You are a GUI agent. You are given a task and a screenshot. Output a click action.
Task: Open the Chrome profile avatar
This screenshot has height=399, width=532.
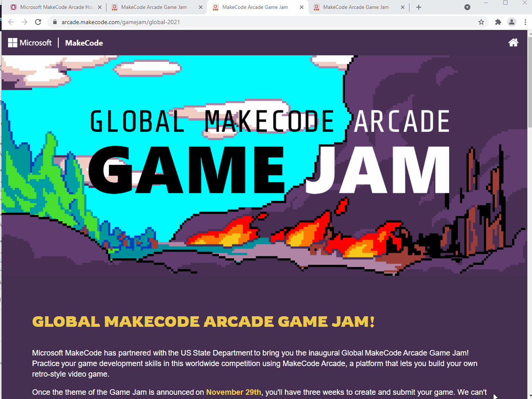(512, 22)
